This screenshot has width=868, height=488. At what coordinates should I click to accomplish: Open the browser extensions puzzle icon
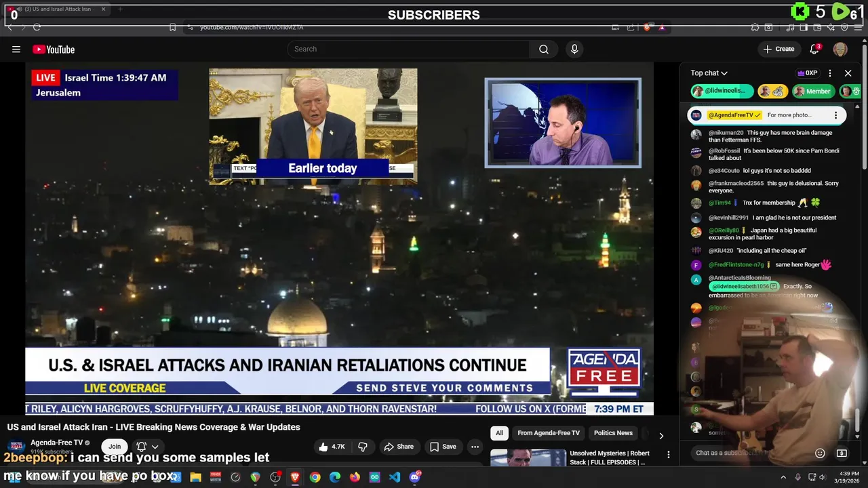[755, 27]
